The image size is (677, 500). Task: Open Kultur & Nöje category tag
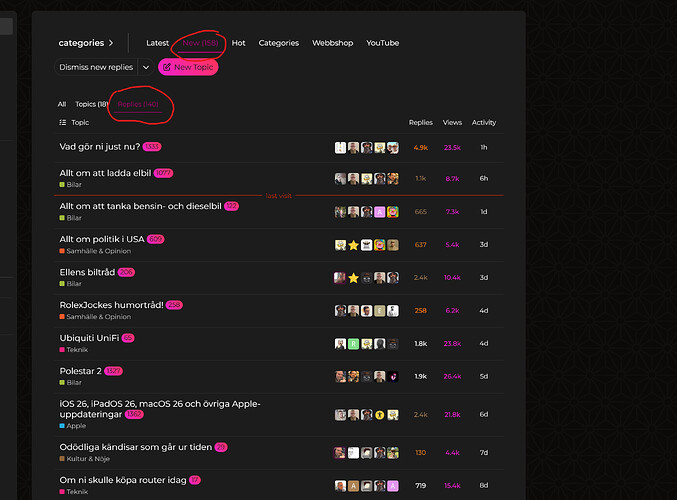(85, 459)
